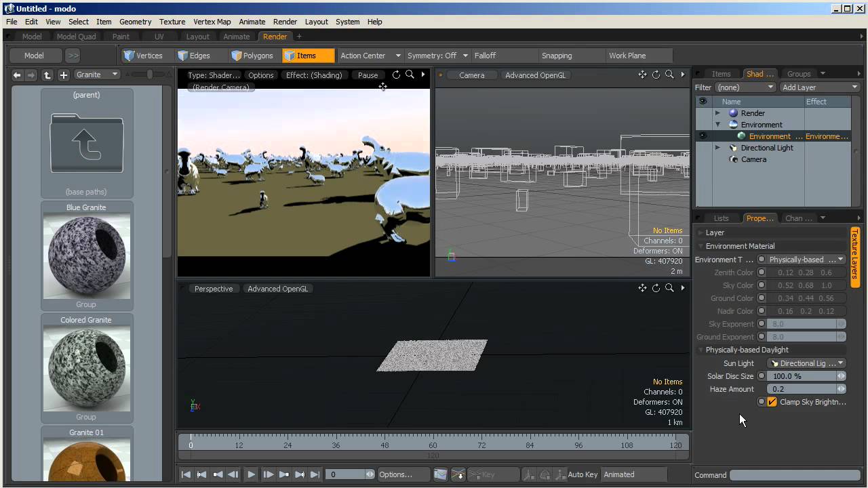Toggle animation dot for Clamp Sky Brightness

(762, 402)
